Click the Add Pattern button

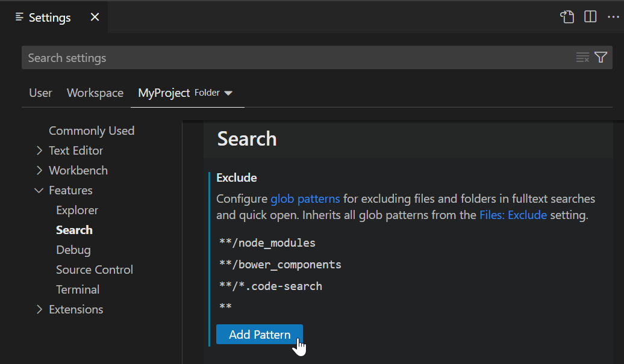260,335
